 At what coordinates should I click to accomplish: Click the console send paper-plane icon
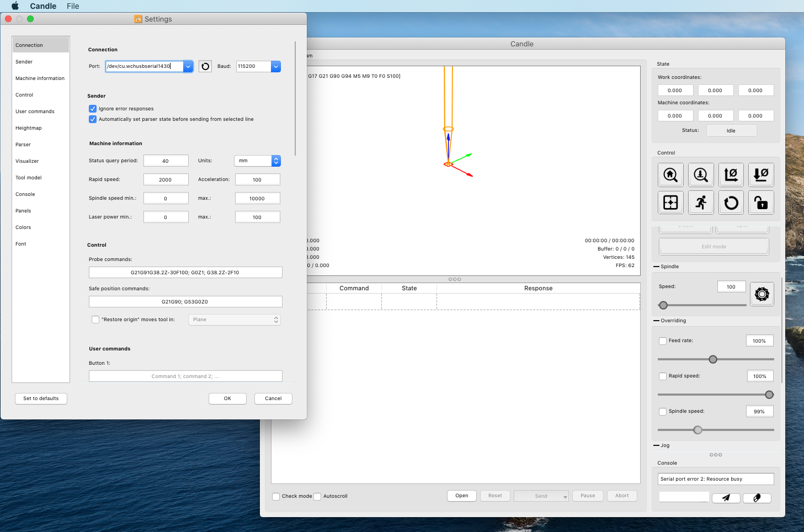726,498
